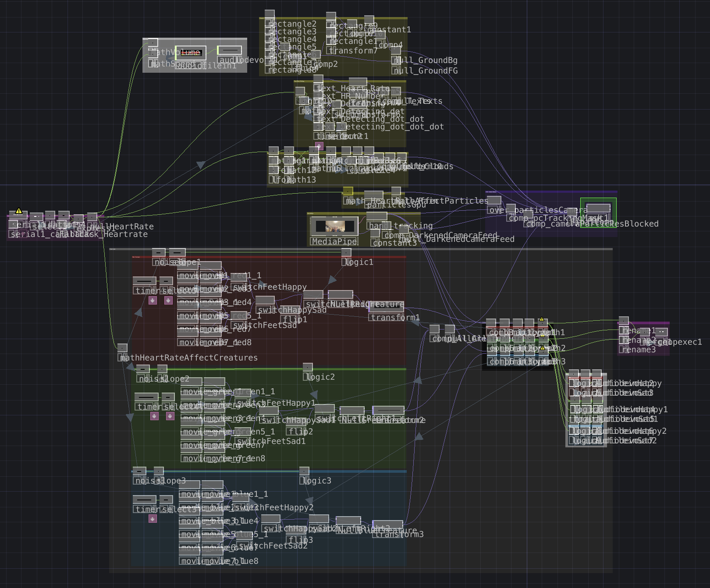
Task: Click pink arrow icon below heart rate text group
Action: click(319, 146)
